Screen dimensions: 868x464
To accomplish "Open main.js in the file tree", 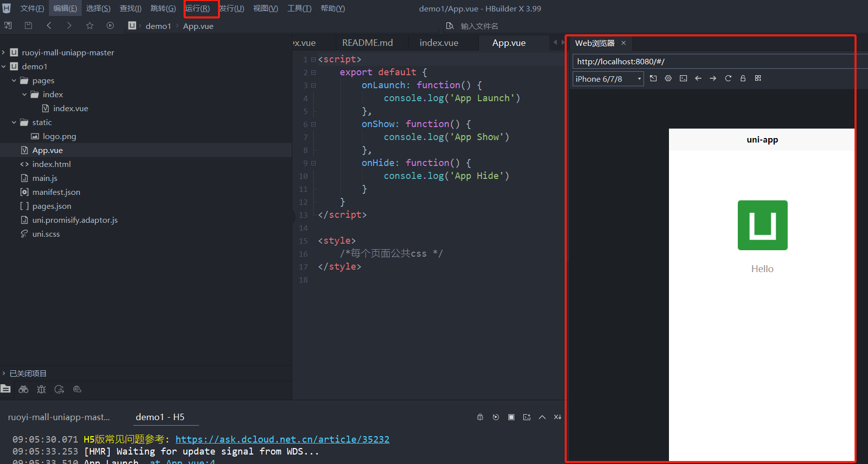I will (x=45, y=178).
